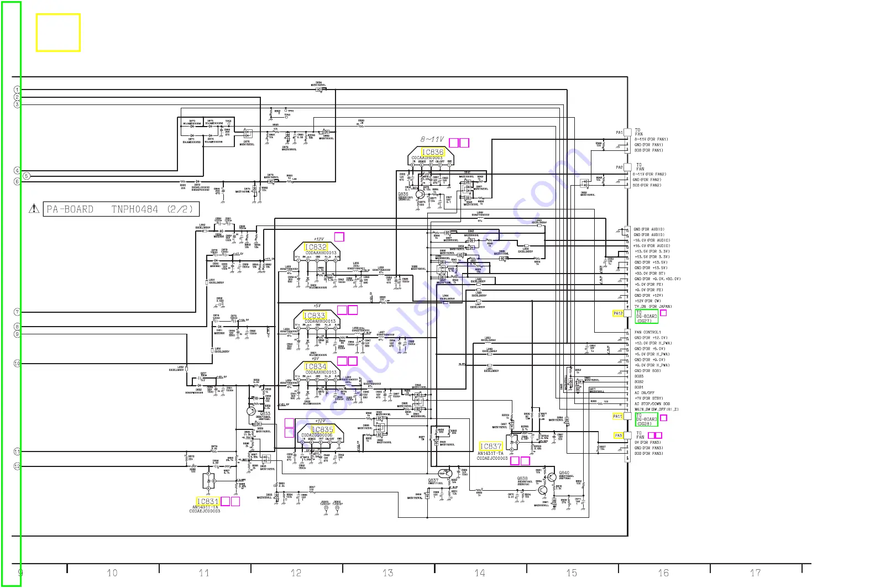Click the IC833 highlighted label
Viewport: 875px width, 588px height.
point(315,316)
